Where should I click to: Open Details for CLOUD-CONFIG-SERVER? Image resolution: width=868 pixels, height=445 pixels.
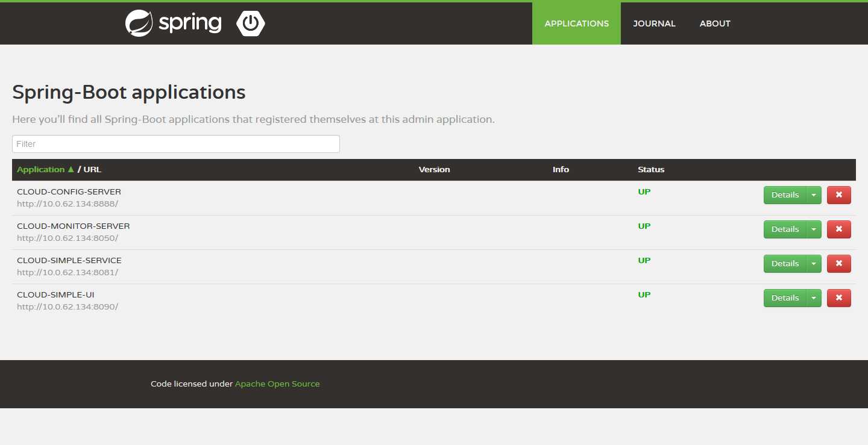click(x=785, y=195)
